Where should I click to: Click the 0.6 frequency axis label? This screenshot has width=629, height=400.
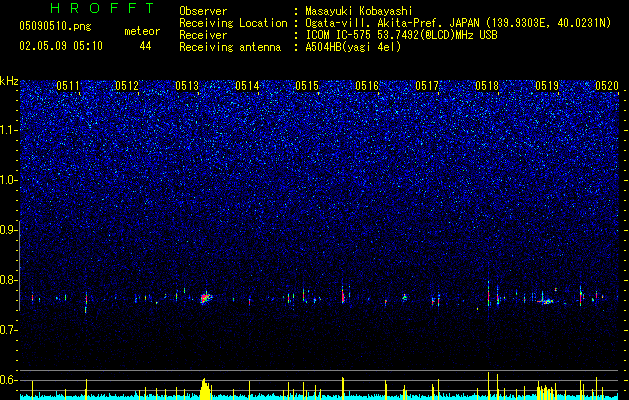click(x=9, y=380)
